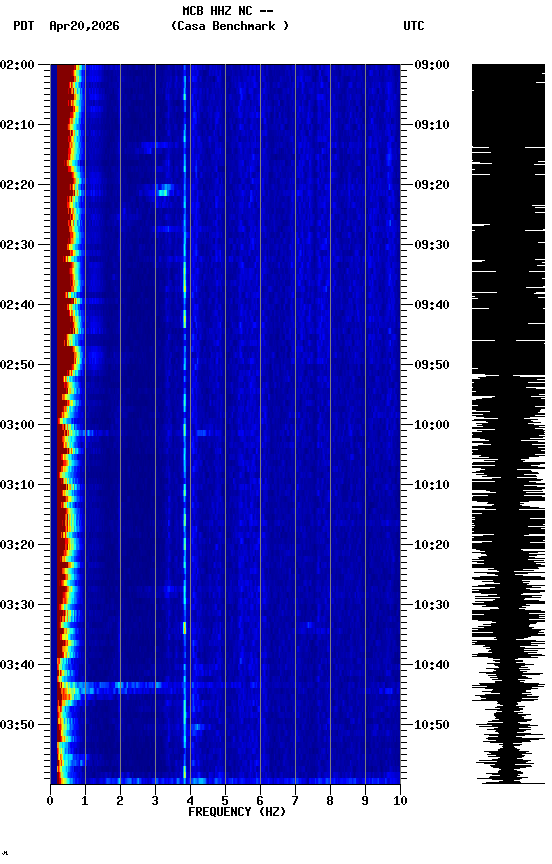Click the UTC time label 09:10
The width and height of the screenshot is (552, 864).
point(432,125)
